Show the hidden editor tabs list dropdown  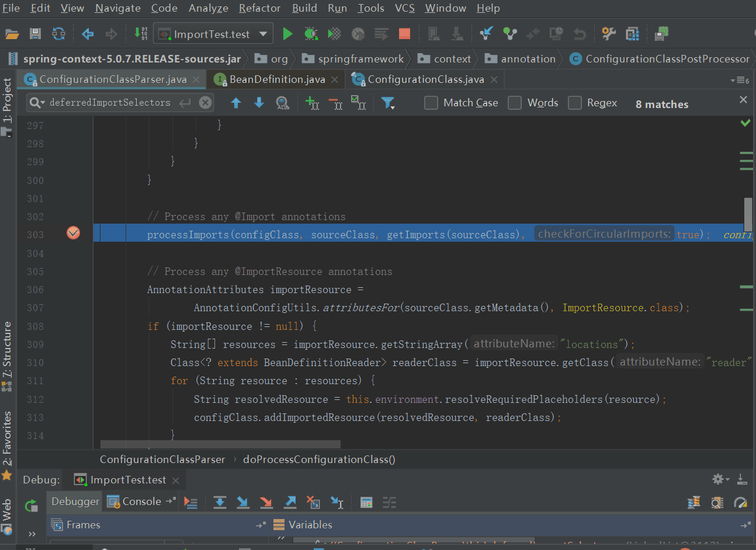(x=740, y=80)
